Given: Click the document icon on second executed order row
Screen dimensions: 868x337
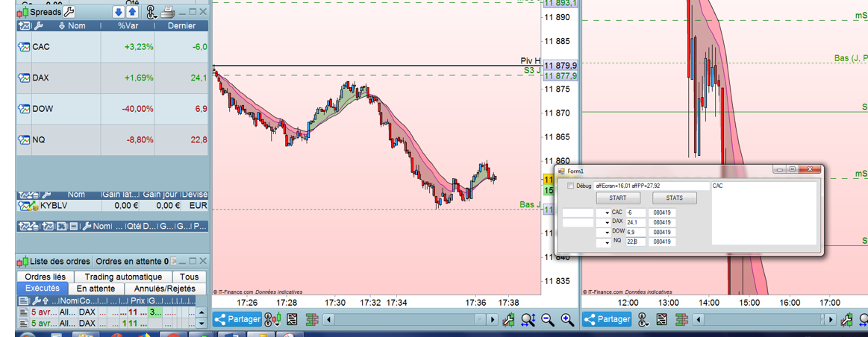Looking at the screenshot, I should [x=23, y=323].
